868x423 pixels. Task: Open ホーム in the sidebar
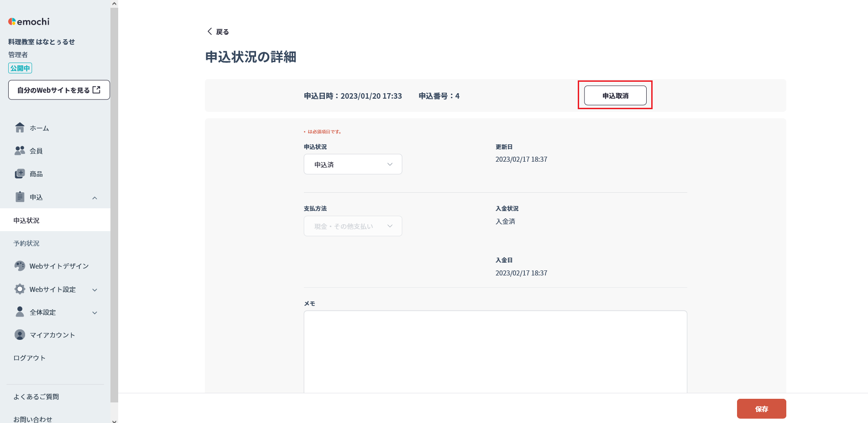pos(39,128)
